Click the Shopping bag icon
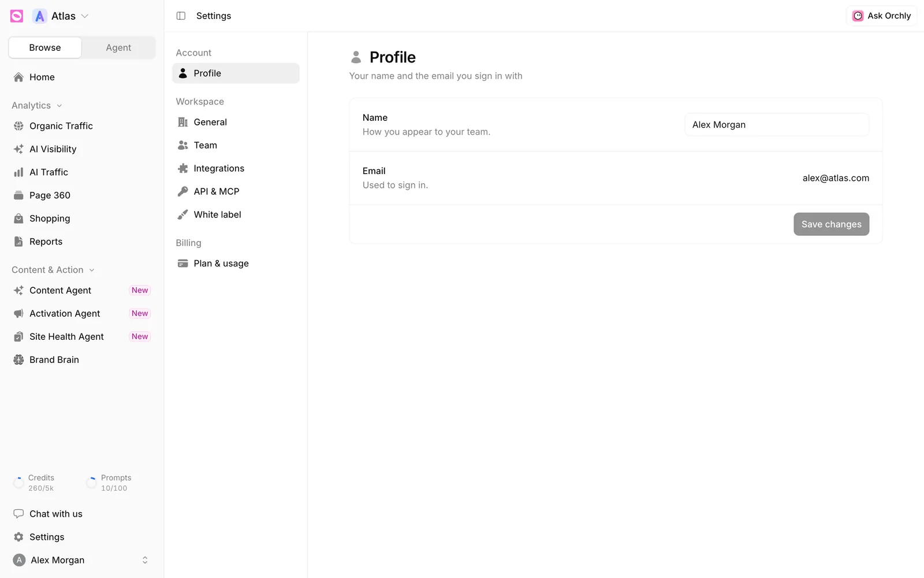Screen dimensions: 924x578 pyautogui.click(x=18, y=218)
